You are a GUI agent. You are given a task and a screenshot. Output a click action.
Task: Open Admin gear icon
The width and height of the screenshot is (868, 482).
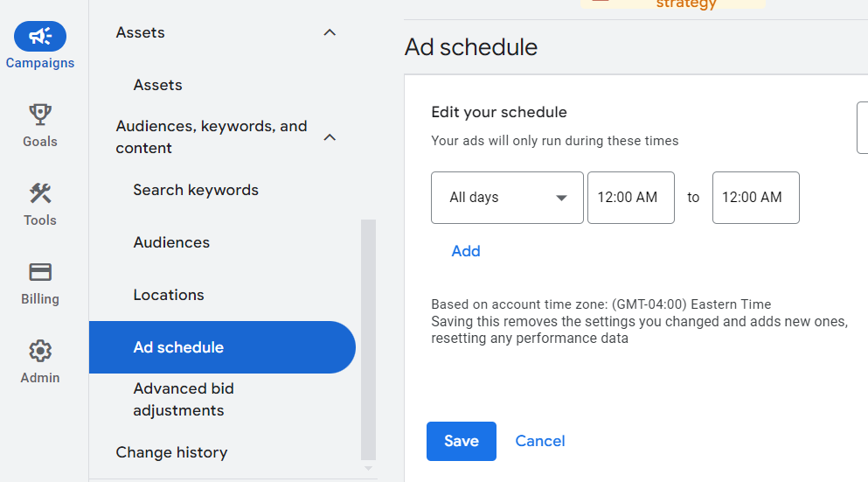point(40,351)
